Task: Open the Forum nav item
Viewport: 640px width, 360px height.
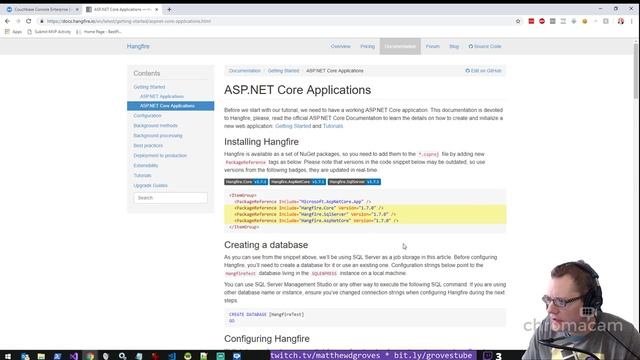Action: click(433, 47)
